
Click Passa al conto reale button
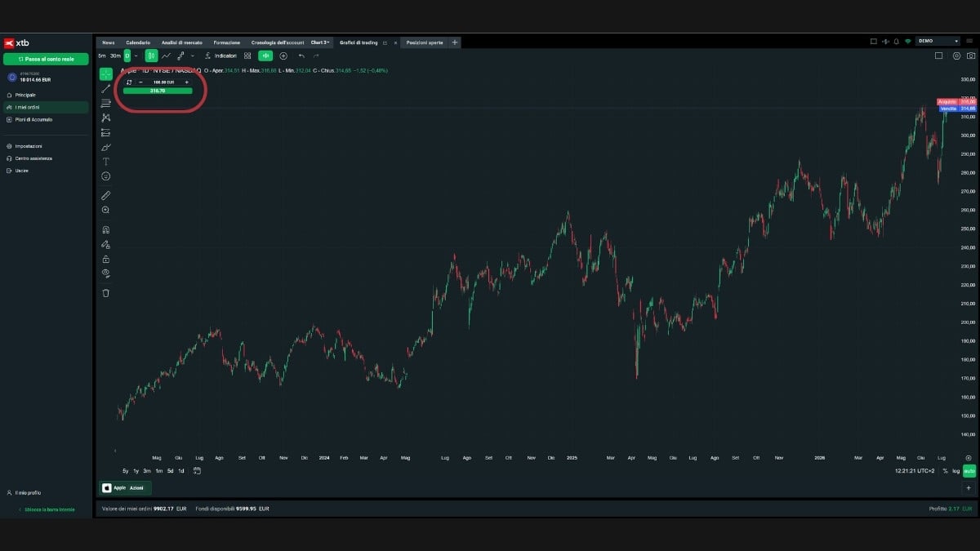[x=46, y=59]
